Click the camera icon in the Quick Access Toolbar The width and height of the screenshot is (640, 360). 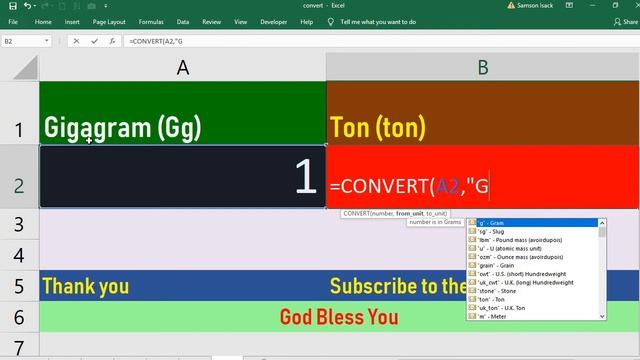[92, 6]
